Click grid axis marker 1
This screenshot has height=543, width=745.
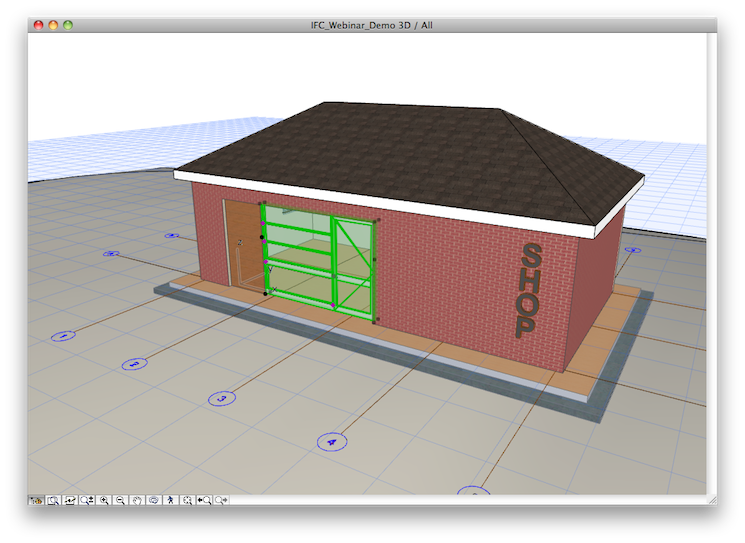point(63,336)
